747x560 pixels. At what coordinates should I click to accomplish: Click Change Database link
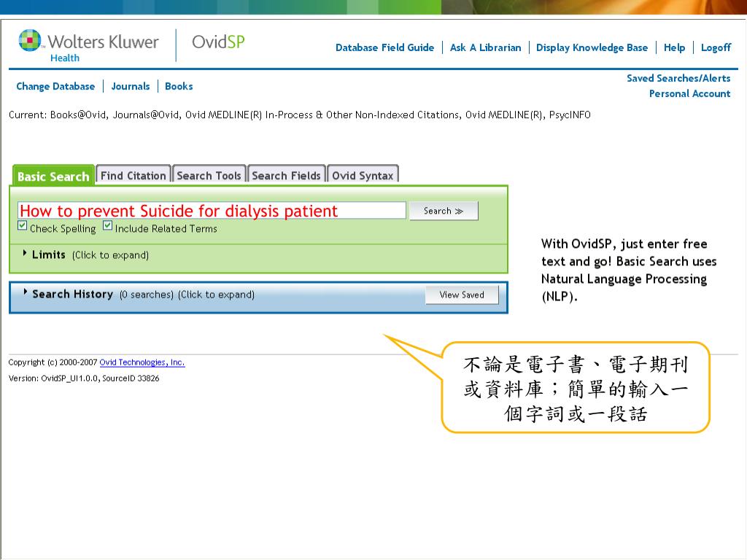pyautogui.click(x=55, y=86)
